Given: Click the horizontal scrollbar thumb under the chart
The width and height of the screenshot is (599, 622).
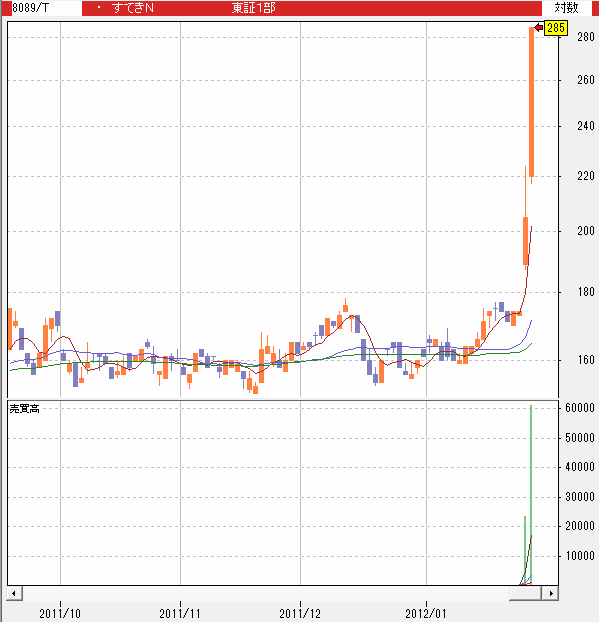Looking at the screenshot, I should pyautogui.click(x=525, y=593).
